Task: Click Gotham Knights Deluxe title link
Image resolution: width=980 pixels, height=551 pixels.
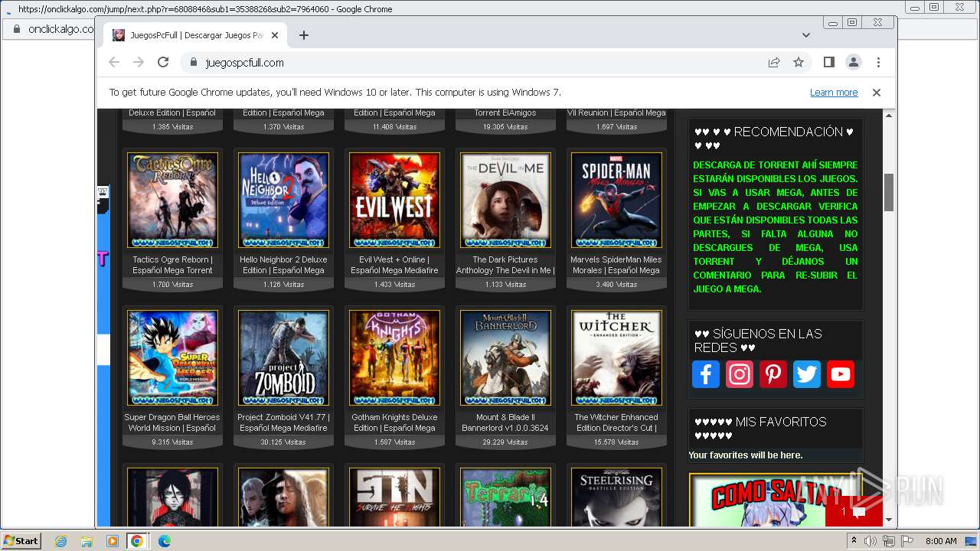Action: tap(394, 422)
